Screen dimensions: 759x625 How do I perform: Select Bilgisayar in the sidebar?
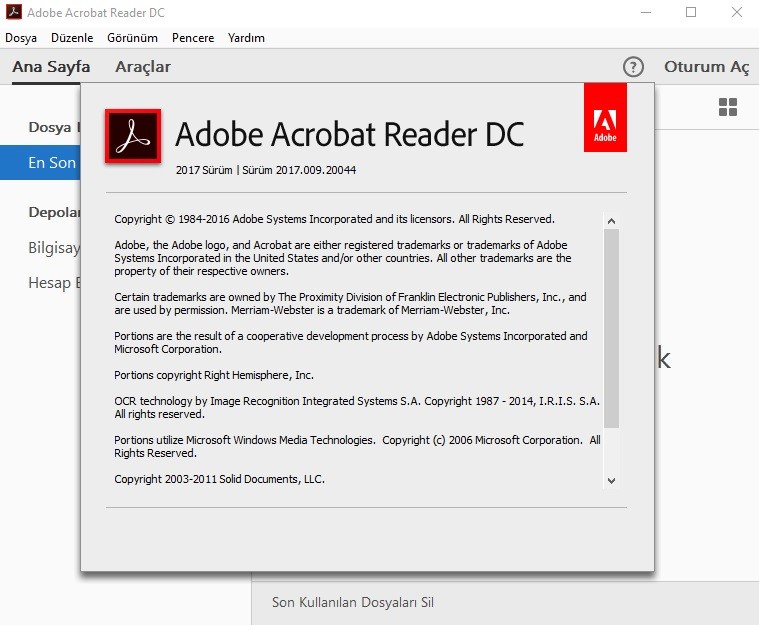coord(54,247)
